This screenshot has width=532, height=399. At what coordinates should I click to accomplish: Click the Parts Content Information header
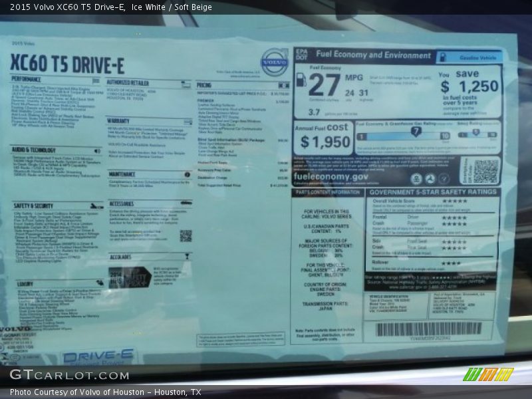(x=327, y=192)
